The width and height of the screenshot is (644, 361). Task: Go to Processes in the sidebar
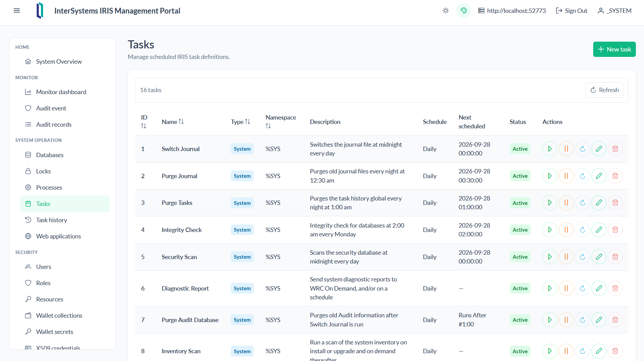coord(65,187)
